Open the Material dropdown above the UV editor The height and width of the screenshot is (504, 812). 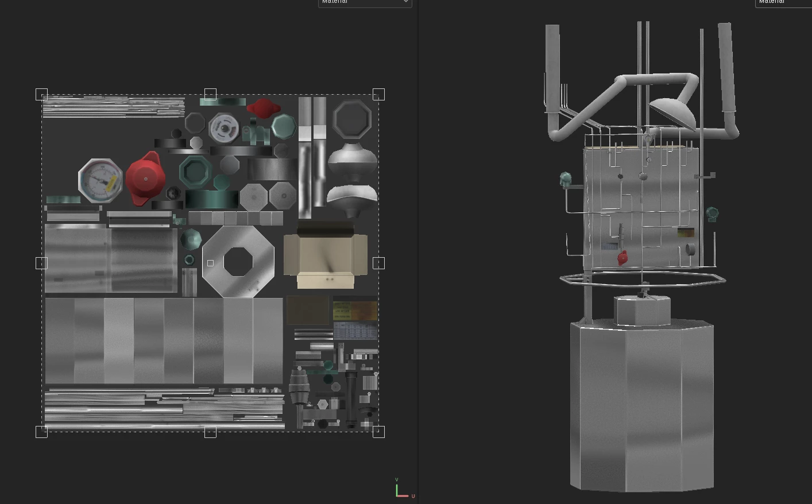point(365,2)
